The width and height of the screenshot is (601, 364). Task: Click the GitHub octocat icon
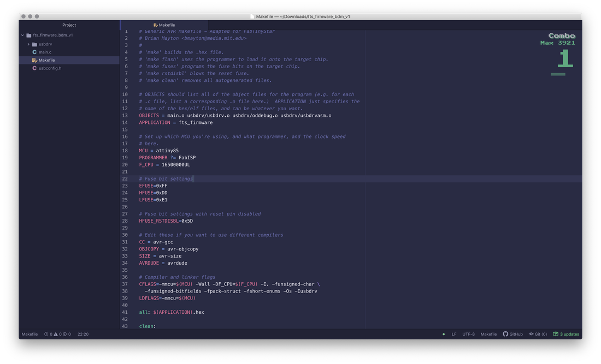(505, 334)
